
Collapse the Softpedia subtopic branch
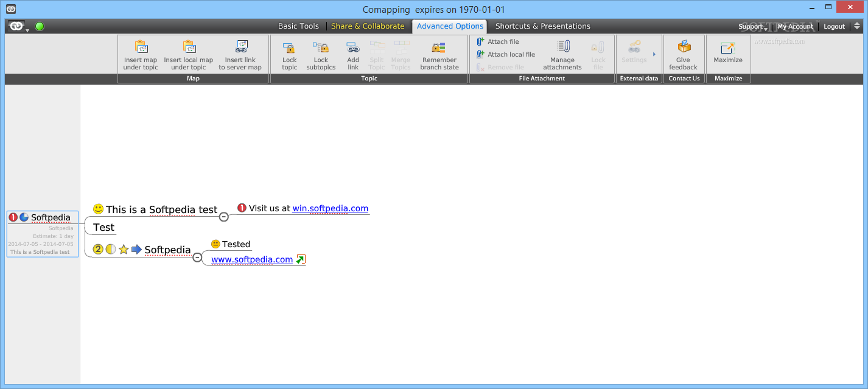click(197, 258)
